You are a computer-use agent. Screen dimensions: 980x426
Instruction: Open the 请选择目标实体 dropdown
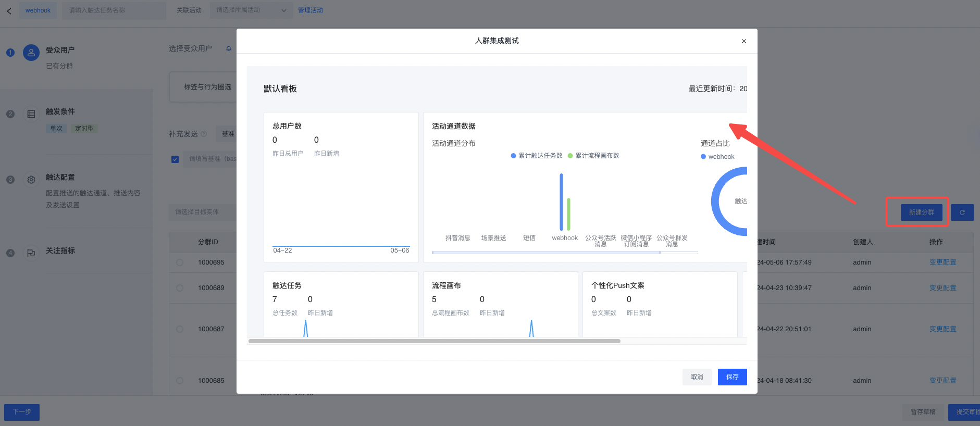[202, 212]
